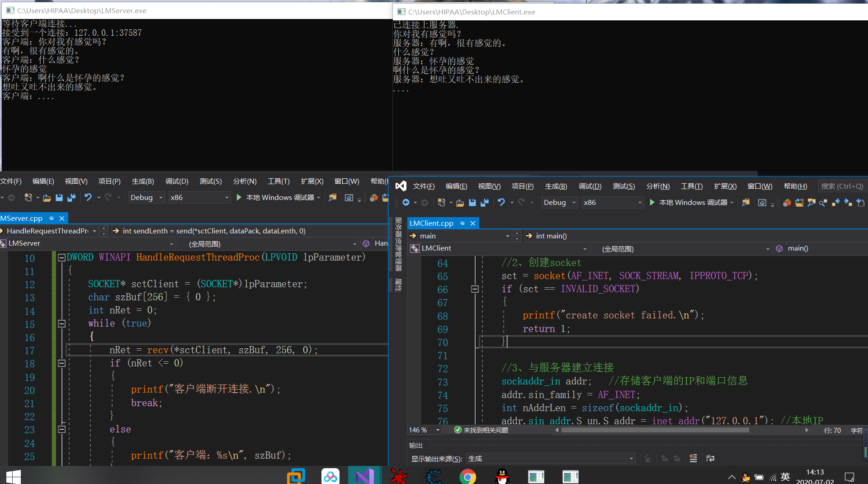Click Save icon in left VS toolbar
This screenshot has height=484, width=868.
pos(59,198)
